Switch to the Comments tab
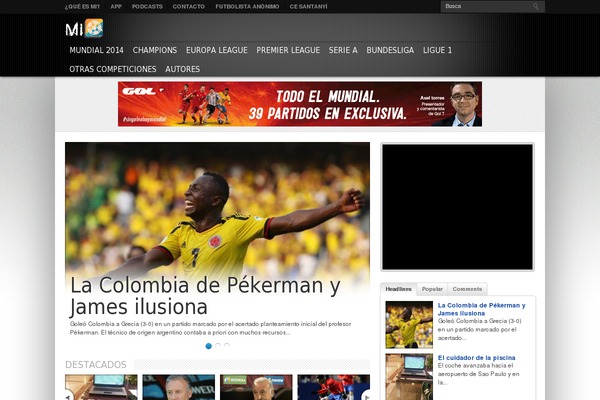Screen dimensions: 600x400 pyautogui.click(x=467, y=288)
